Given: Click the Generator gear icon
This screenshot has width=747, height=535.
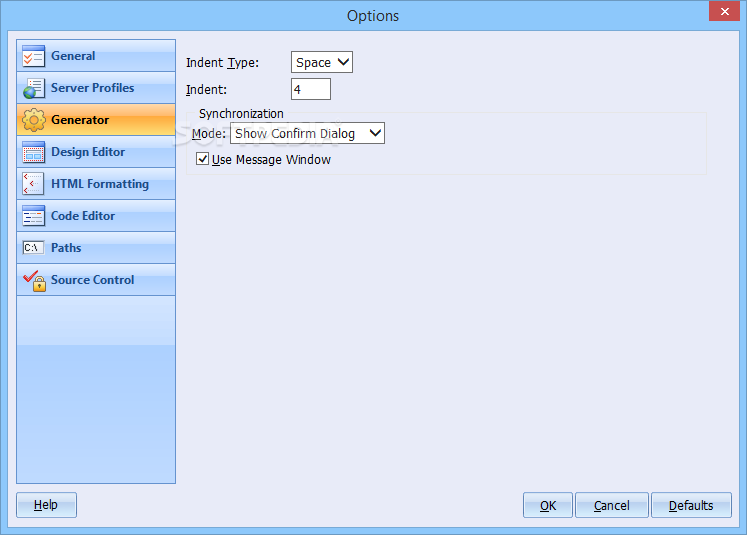Looking at the screenshot, I should [x=33, y=120].
